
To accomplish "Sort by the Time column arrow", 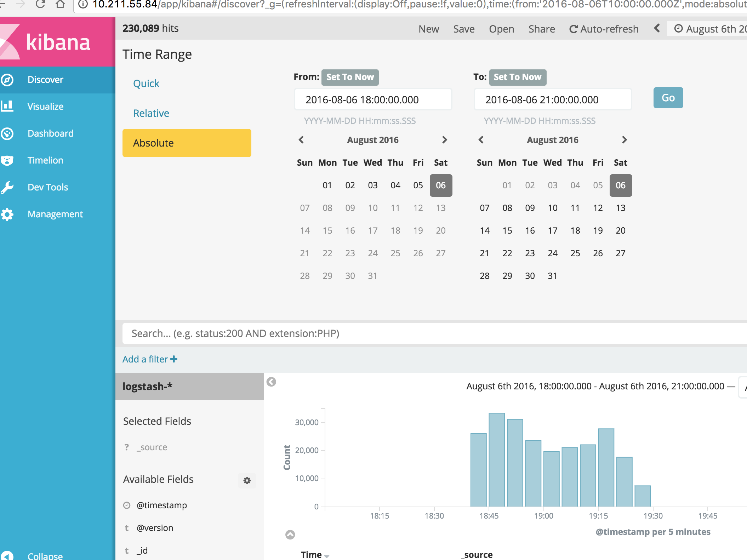I will coord(326,556).
